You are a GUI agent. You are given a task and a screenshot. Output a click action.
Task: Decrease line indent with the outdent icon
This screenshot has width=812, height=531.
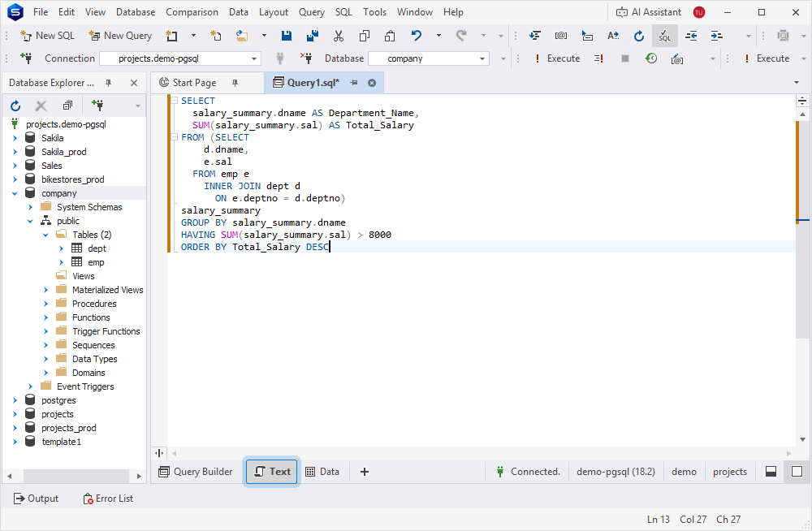point(691,36)
